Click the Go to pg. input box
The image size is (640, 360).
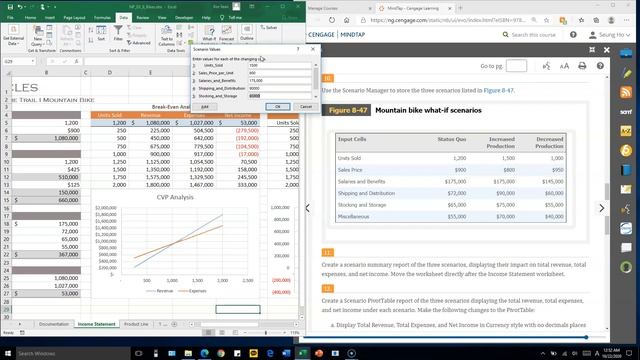(516, 66)
